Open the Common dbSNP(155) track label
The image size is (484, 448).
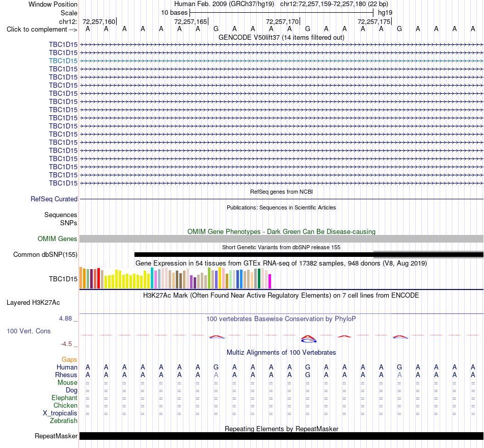(45, 254)
